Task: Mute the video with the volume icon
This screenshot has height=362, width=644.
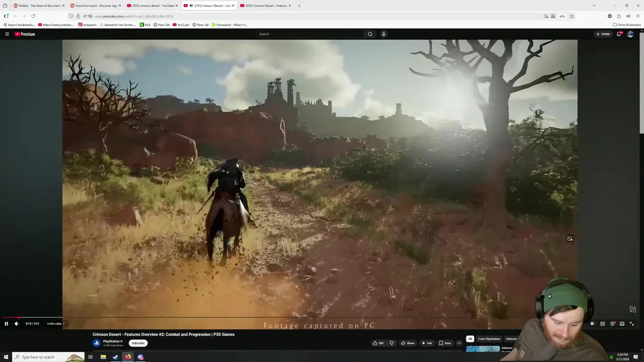Action: (17, 324)
